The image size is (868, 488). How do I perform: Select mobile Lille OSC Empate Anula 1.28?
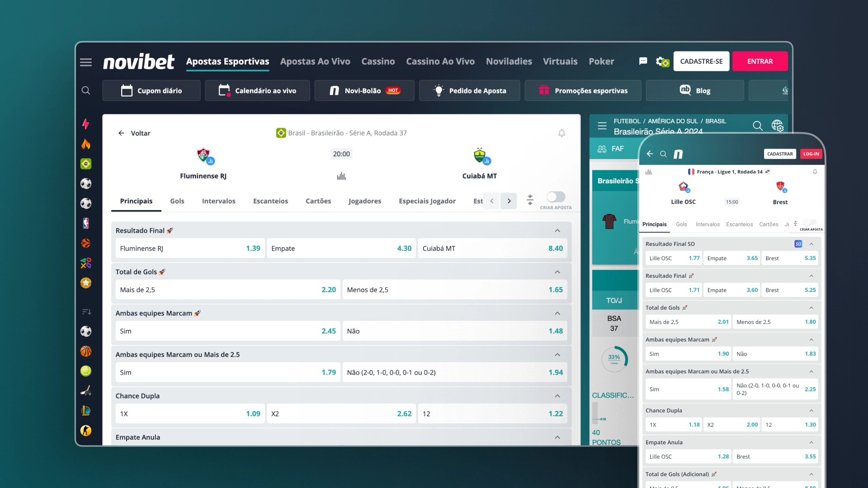point(688,457)
